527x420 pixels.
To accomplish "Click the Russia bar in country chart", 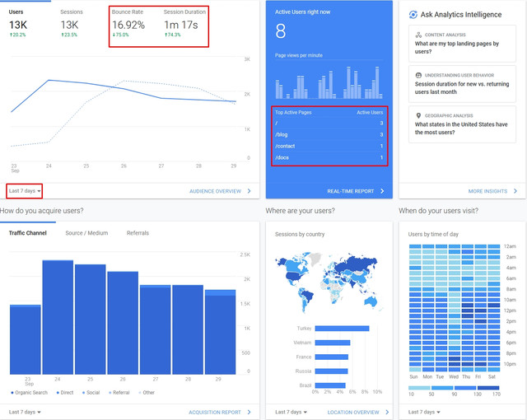I will click(x=331, y=371).
